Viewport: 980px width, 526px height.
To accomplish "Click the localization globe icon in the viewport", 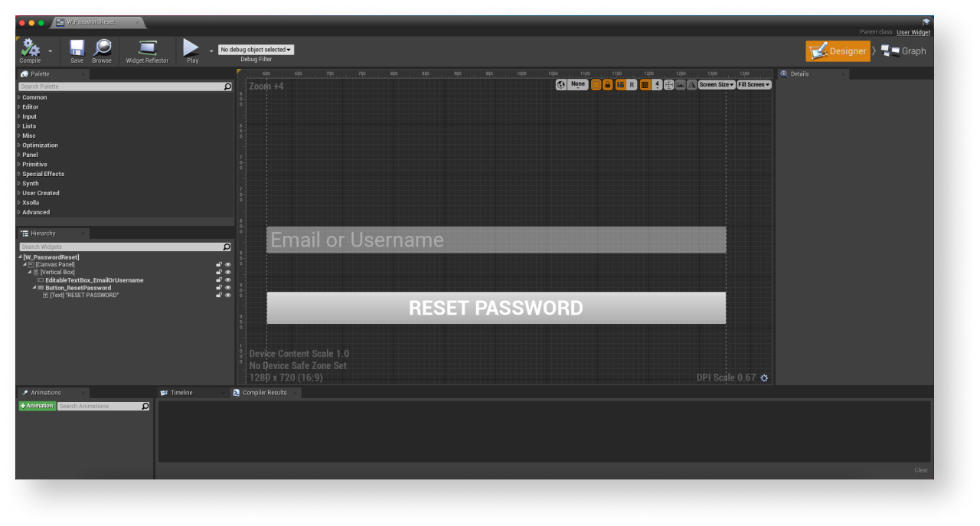I will click(x=561, y=84).
